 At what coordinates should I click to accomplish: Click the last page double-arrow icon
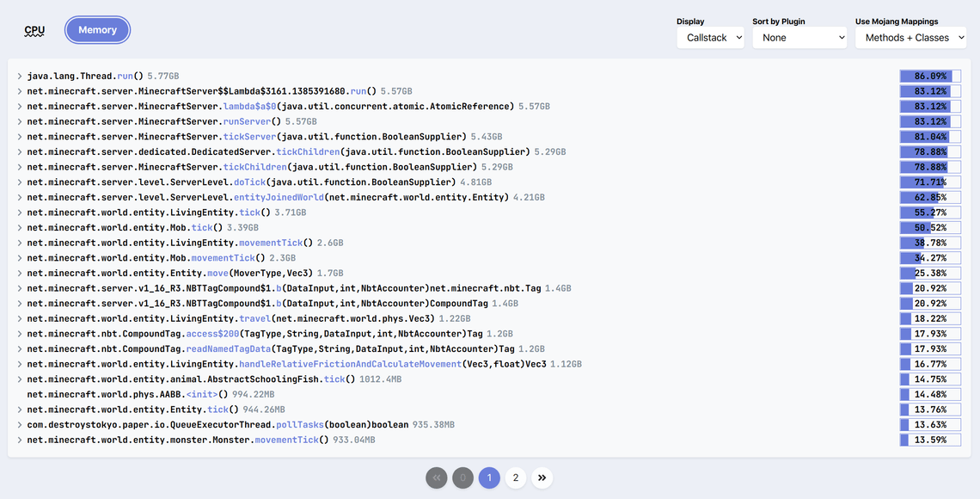pos(542,477)
